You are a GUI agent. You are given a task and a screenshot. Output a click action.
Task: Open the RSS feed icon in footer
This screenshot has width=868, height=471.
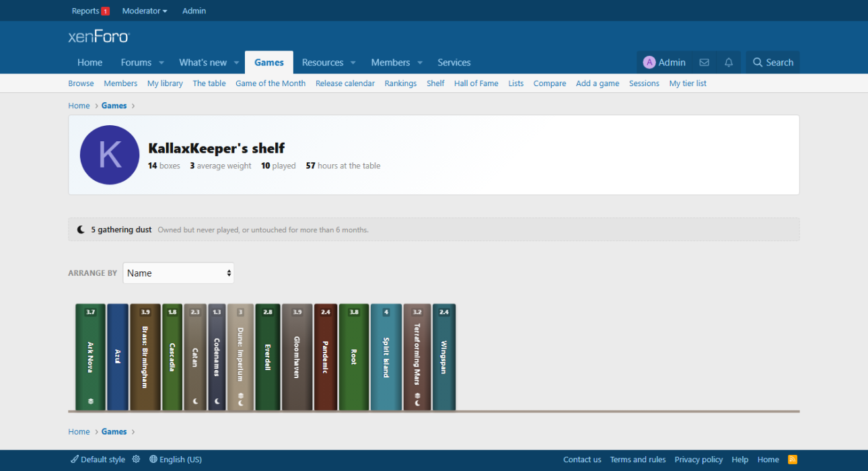pos(793,460)
